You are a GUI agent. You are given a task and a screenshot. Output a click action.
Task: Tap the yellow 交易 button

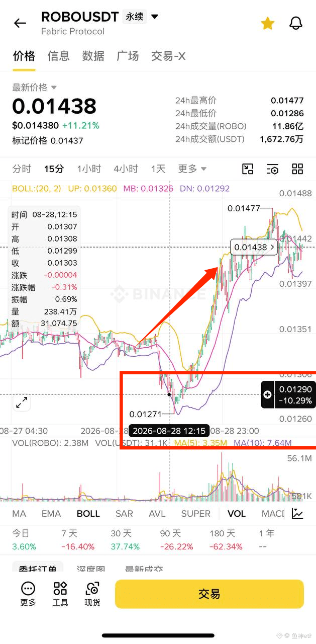209,594
